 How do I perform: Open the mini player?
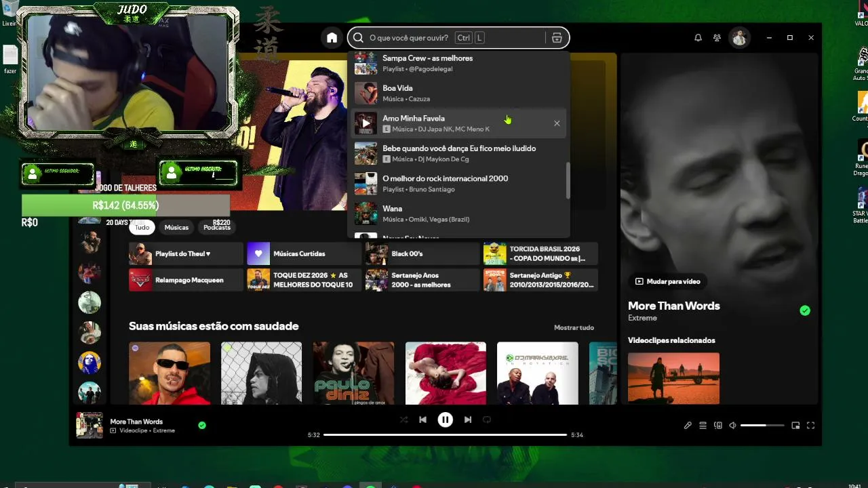795,426
